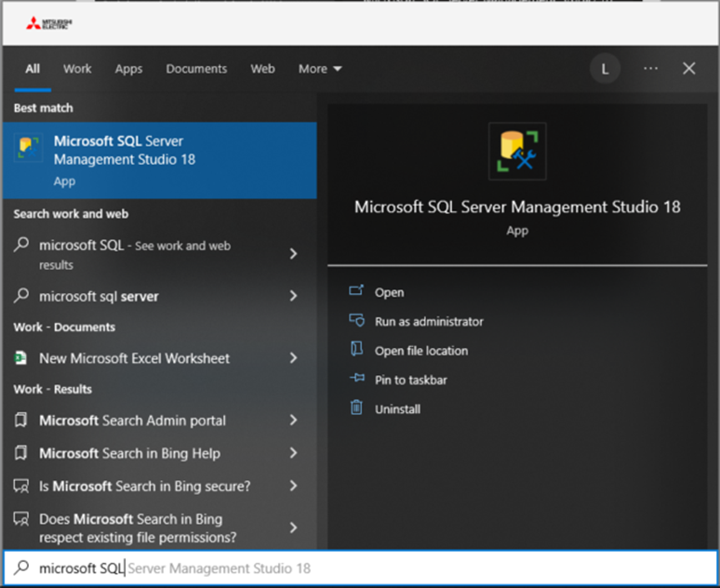Viewport: 720px width, 588px height.
Task: Click the bookmark icon beside Search Admin portal
Action: 20,420
